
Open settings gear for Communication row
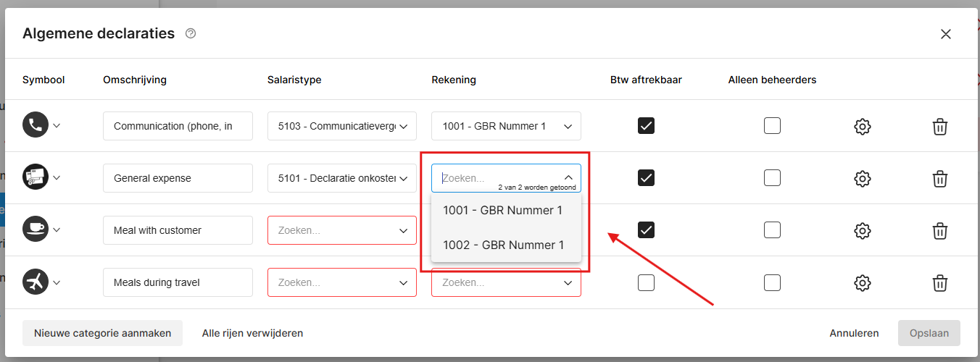(862, 127)
